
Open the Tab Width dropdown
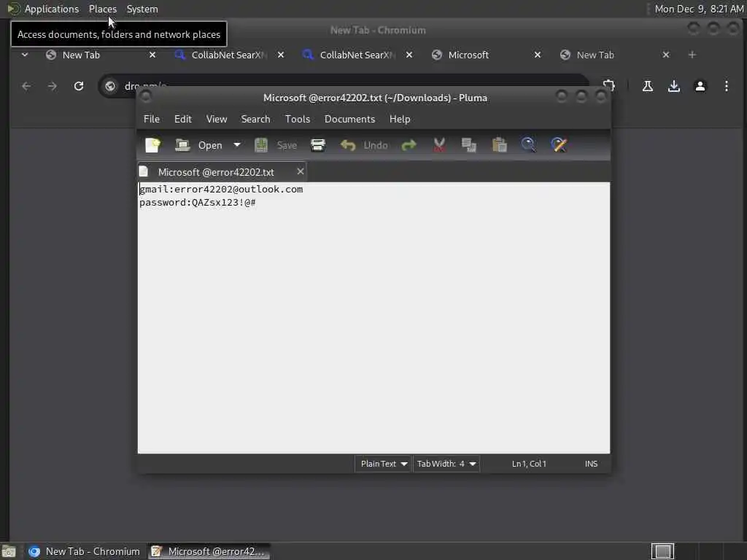[446, 464]
